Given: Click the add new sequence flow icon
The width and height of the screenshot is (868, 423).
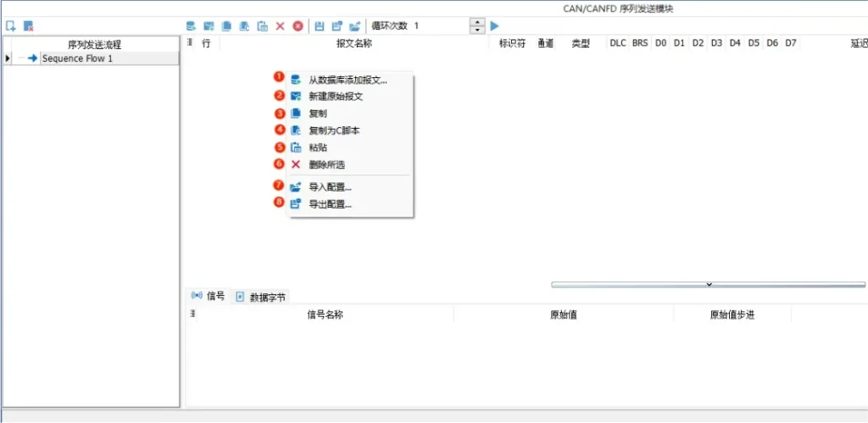Looking at the screenshot, I should point(10,26).
